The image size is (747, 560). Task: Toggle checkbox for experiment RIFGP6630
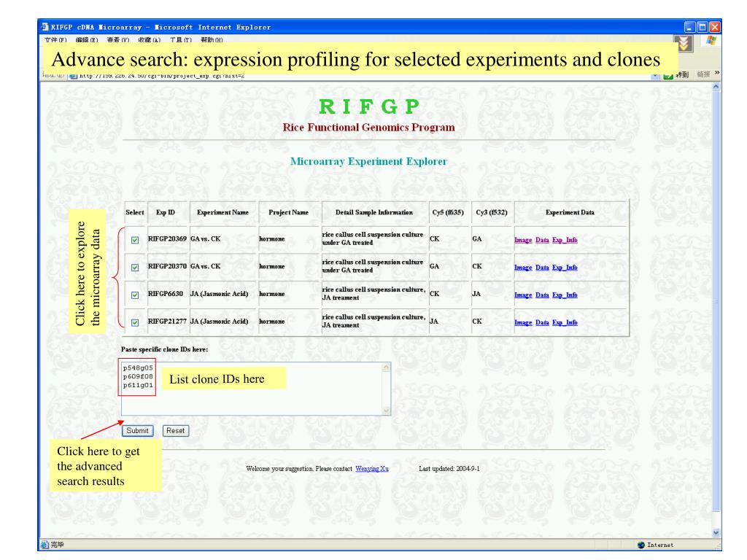coord(135,295)
